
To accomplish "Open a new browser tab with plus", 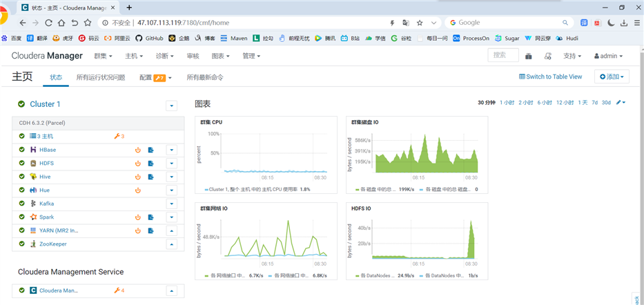I will (x=129, y=8).
